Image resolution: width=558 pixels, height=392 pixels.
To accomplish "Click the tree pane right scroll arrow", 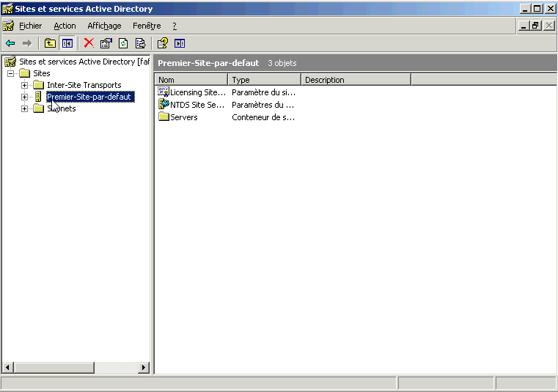I will pos(143,368).
